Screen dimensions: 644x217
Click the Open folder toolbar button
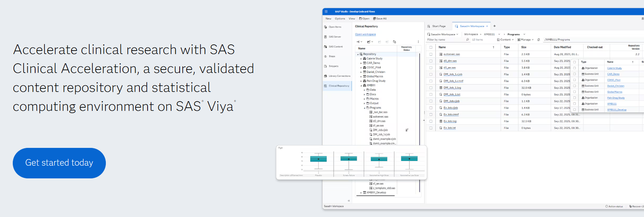point(364,19)
